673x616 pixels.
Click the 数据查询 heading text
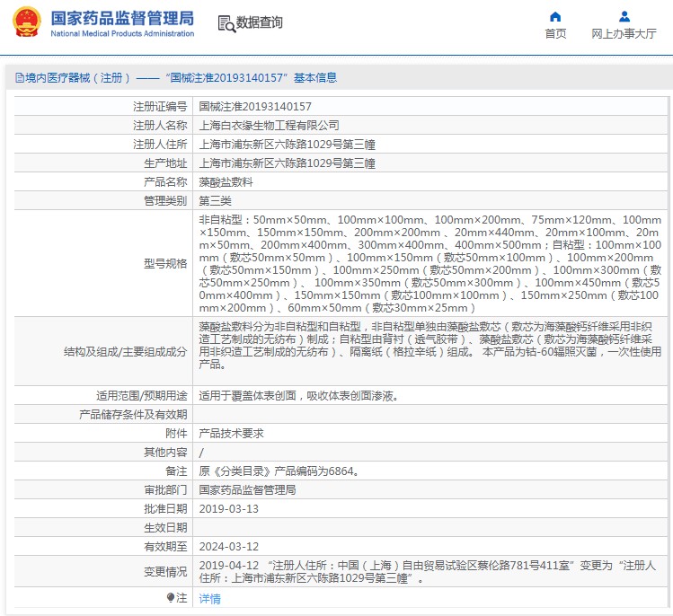(260, 22)
